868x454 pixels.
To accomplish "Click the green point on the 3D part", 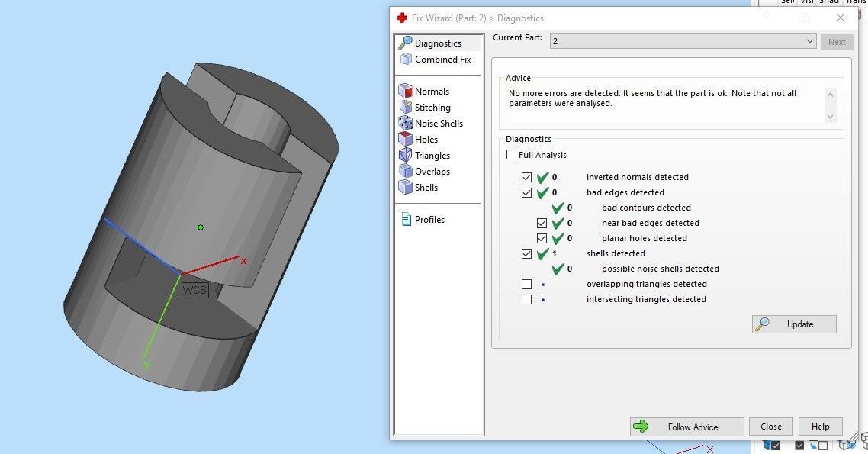I will (x=201, y=227).
